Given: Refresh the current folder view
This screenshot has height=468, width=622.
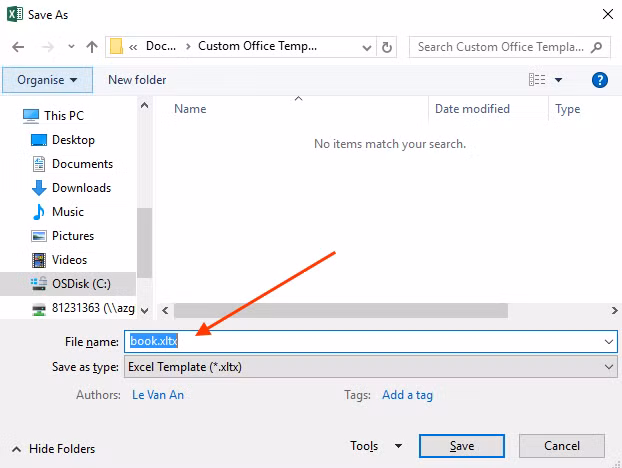Looking at the screenshot, I should [x=388, y=47].
